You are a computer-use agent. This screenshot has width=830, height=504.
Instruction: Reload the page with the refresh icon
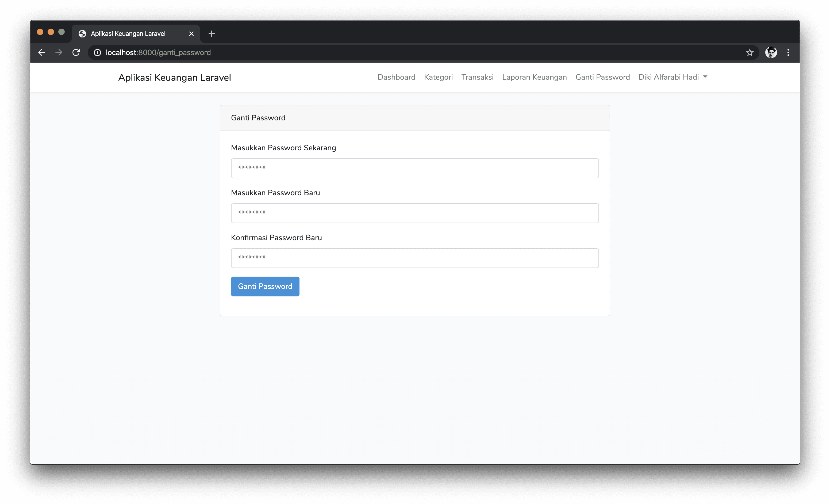pyautogui.click(x=76, y=52)
